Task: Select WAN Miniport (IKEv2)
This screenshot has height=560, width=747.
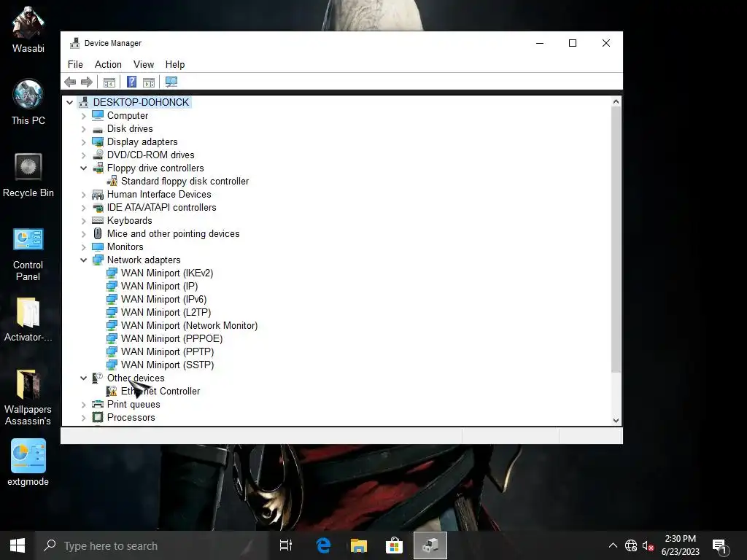Action: coord(167,273)
